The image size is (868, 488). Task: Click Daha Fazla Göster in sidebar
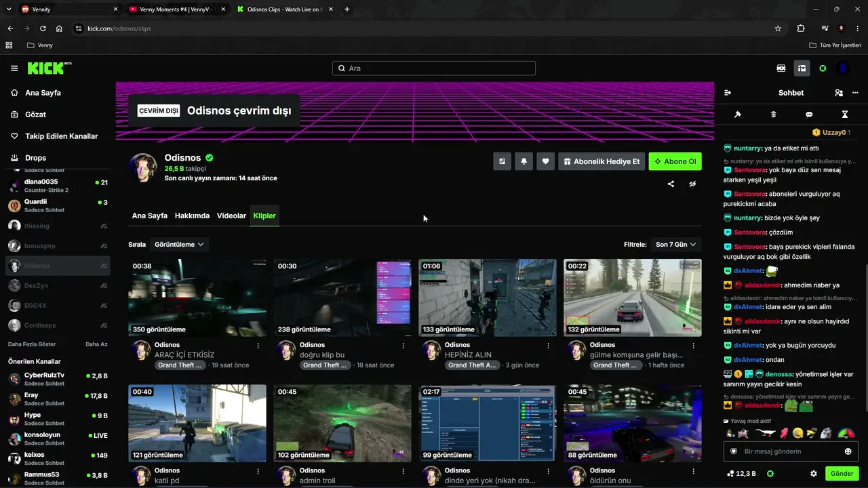coord(32,344)
